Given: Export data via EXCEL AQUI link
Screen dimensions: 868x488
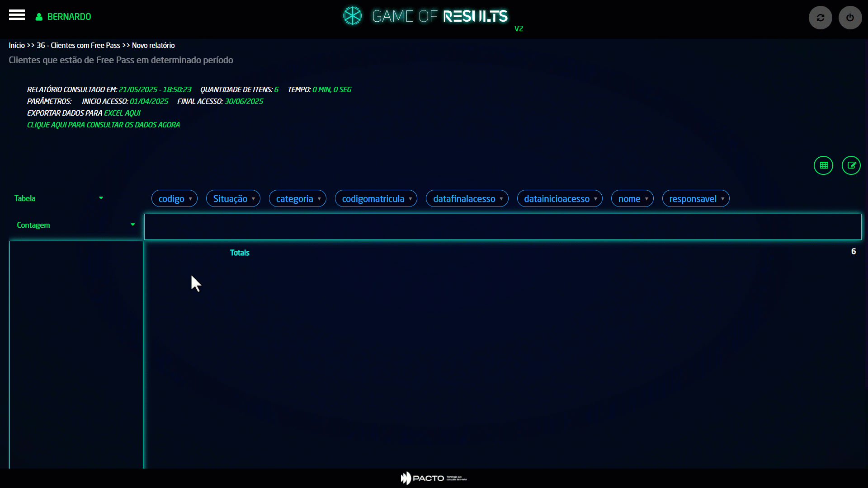Looking at the screenshot, I should tap(122, 113).
